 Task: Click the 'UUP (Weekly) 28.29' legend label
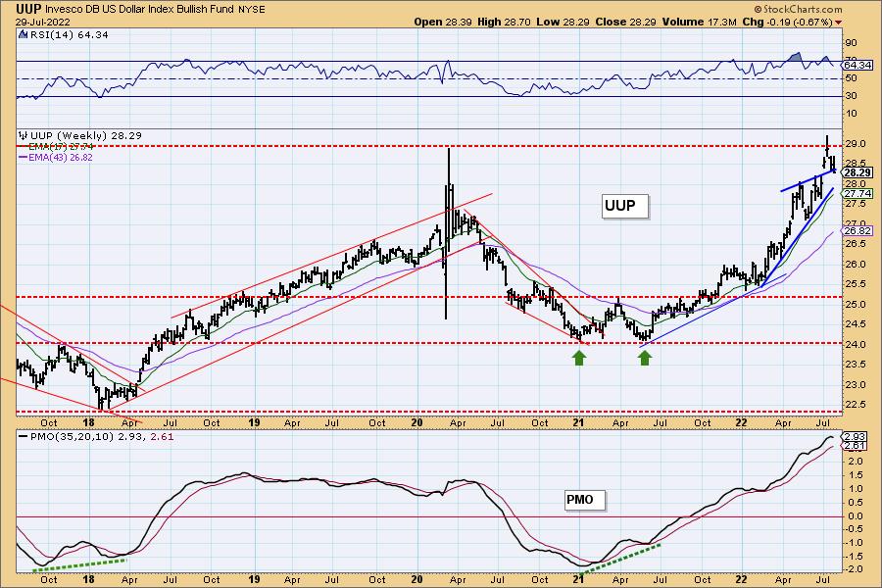coord(86,135)
